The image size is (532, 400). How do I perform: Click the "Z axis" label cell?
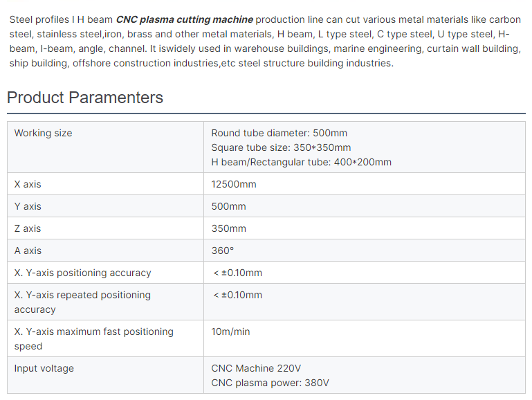[x=28, y=228]
